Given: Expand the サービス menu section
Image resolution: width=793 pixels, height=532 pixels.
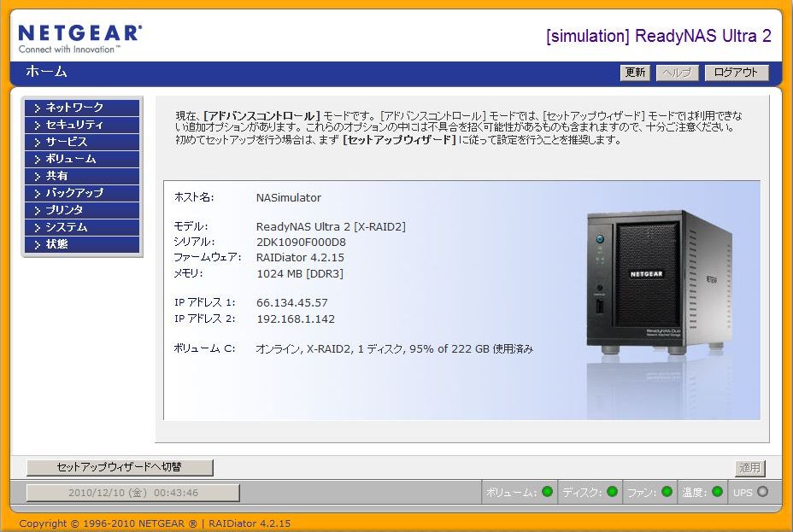Looking at the screenshot, I should (x=82, y=142).
